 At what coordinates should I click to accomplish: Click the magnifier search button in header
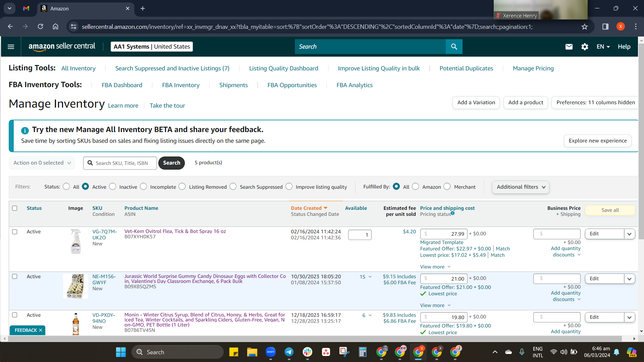coord(454,47)
